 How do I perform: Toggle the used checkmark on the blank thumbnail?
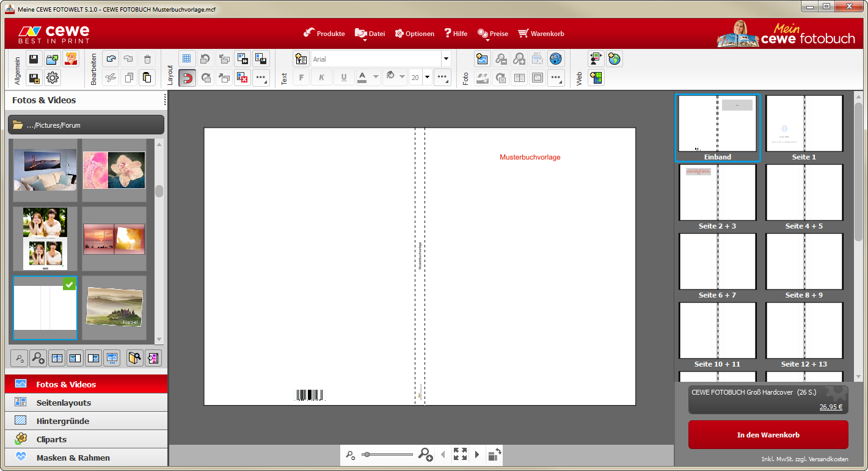pos(69,284)
